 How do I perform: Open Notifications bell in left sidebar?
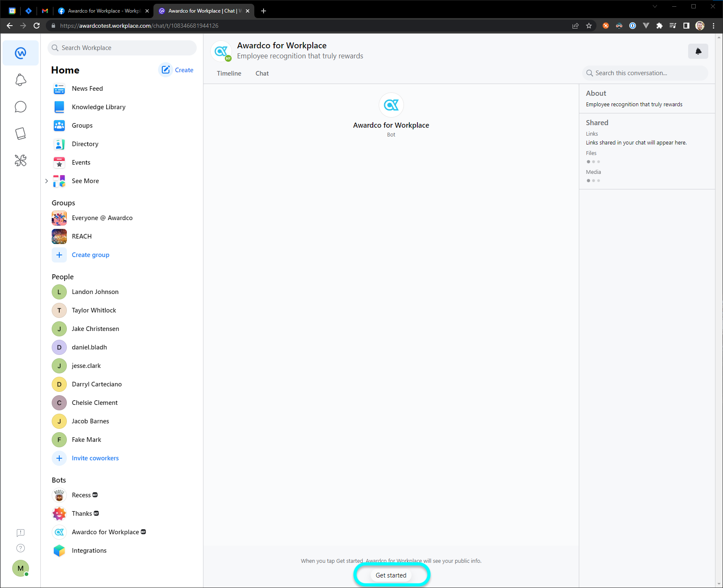pyautogui.click(x=21, y=80)
